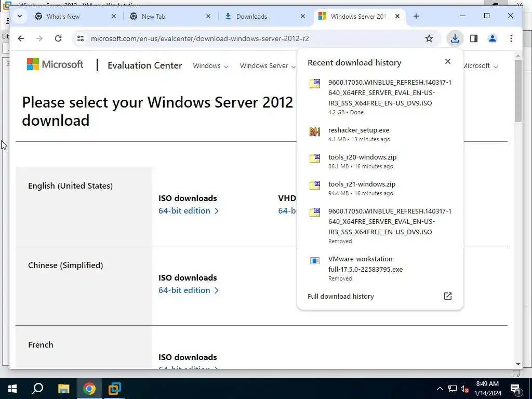Open tools_r21-windows.zip download entry
Image resolution: width=532 pixels, height=399 pixels.
tap(380, 188)
